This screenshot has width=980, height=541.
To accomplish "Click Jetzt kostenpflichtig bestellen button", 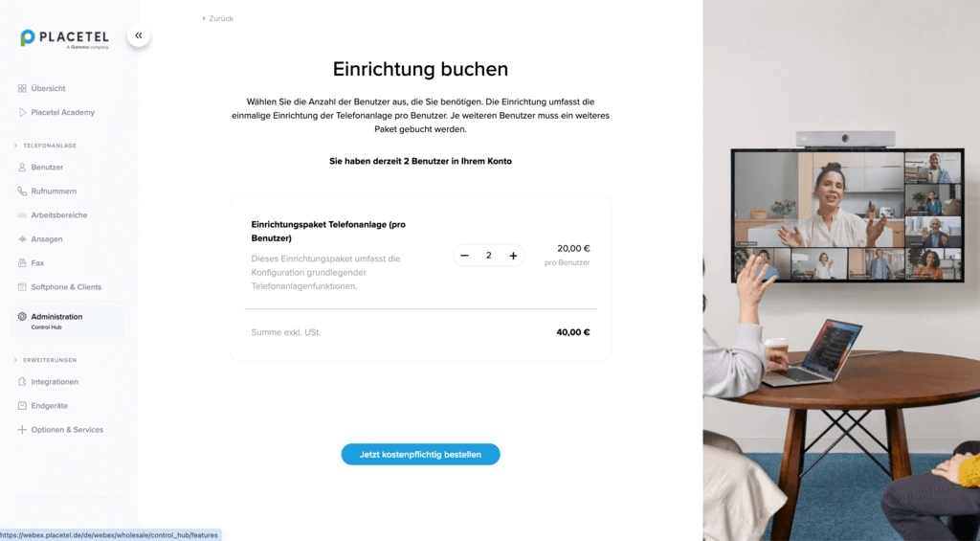I will pos(421,455).
